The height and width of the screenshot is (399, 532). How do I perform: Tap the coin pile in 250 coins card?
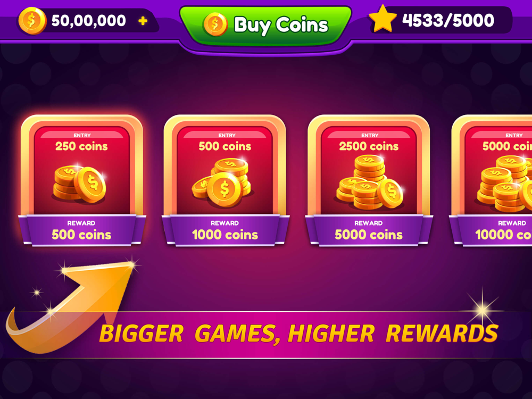pyautogui.click(x=79, y=184)
